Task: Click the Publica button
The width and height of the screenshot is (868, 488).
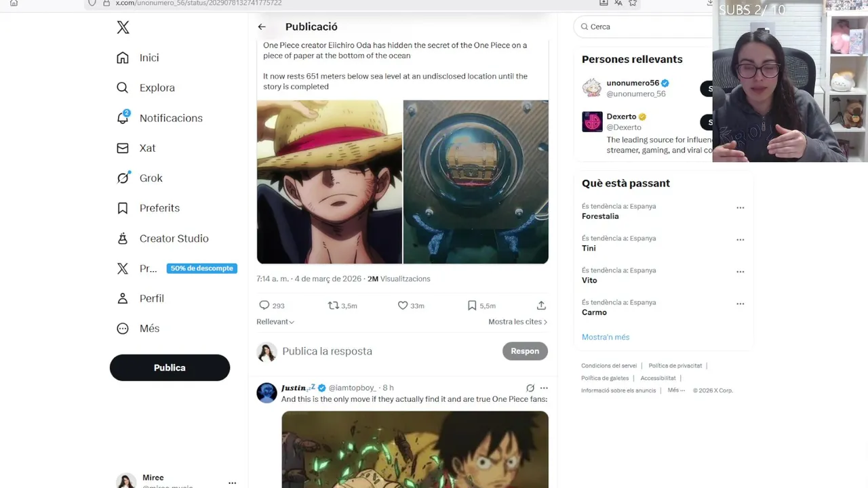Action: pos(170,367)
